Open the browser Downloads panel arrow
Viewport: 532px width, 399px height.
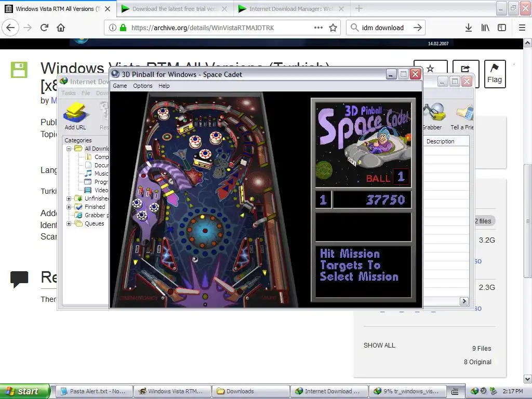[x=468, y=28]
